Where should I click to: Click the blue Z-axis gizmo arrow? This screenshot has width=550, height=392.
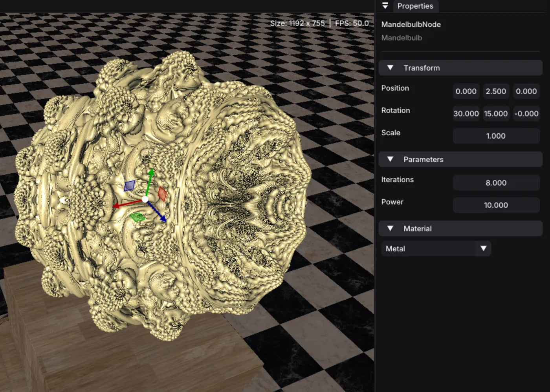(x=157, y=213)
